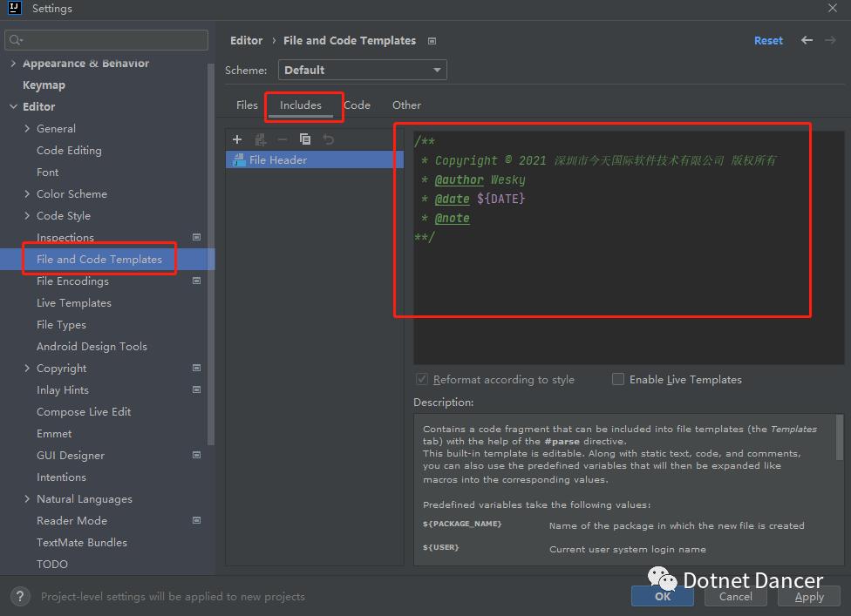Click project icon next to Inlay Hints
Screen dimensions: 851x616
196,389
